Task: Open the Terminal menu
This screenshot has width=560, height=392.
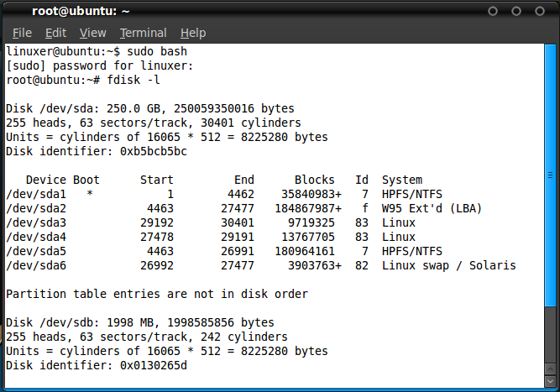Action: pyautogui.click(x=144, y=33)
